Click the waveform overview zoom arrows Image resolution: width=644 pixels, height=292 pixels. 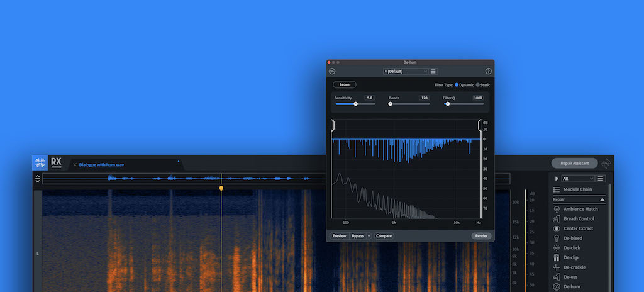[38, 179]
